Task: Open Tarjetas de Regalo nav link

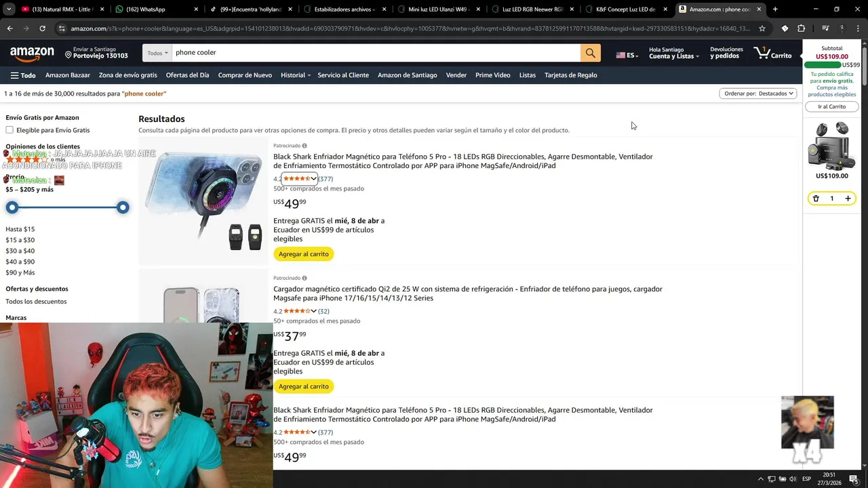Action: tap(571, 75)
